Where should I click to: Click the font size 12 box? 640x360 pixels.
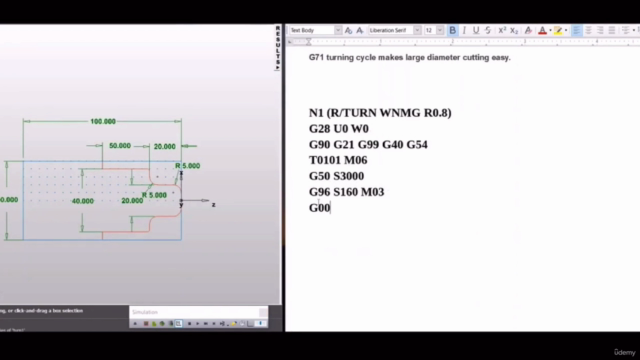tap(430, 30)
